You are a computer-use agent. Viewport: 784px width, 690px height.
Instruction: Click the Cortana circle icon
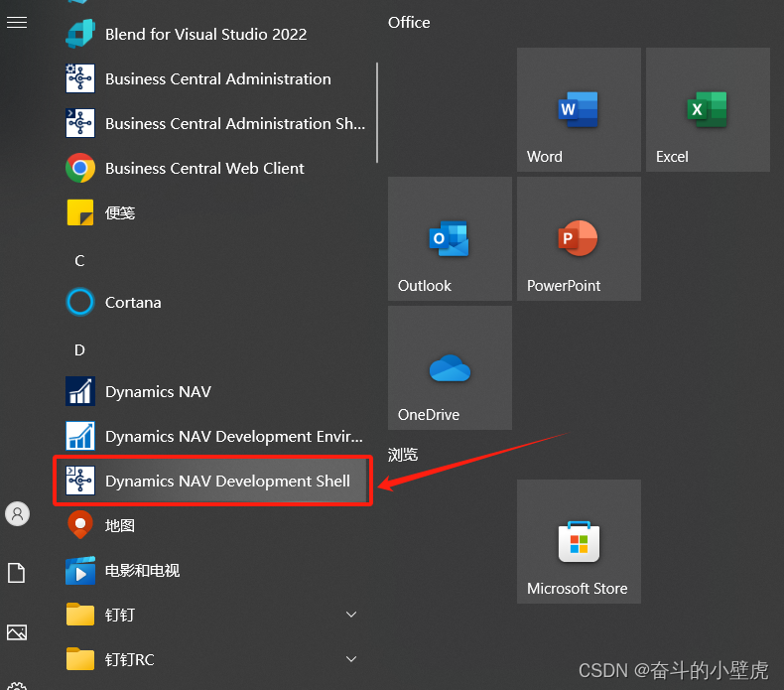[x=80, y=302]
